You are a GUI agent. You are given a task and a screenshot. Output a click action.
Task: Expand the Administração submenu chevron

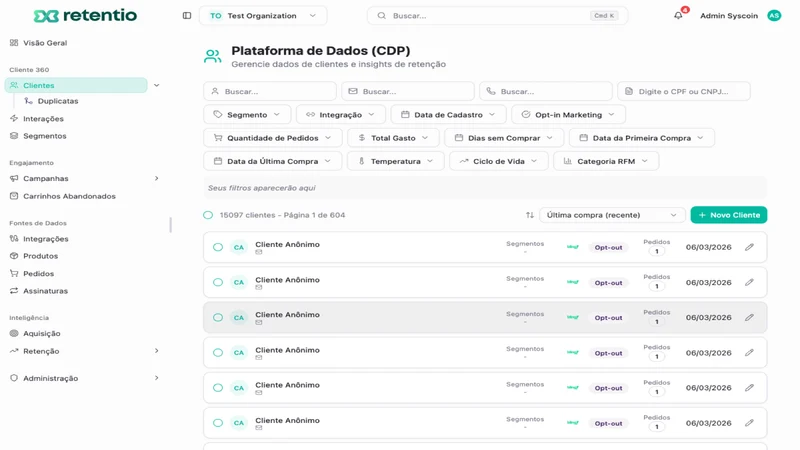coord(157,378)
